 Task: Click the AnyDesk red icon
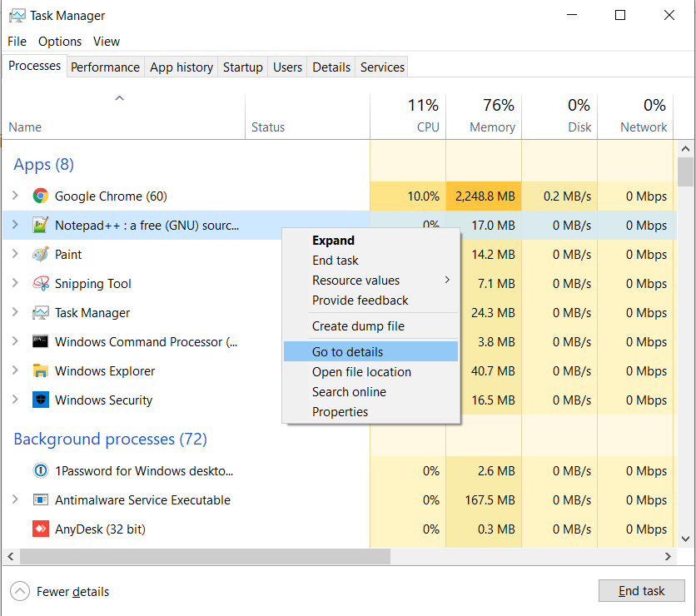[41, 529]
